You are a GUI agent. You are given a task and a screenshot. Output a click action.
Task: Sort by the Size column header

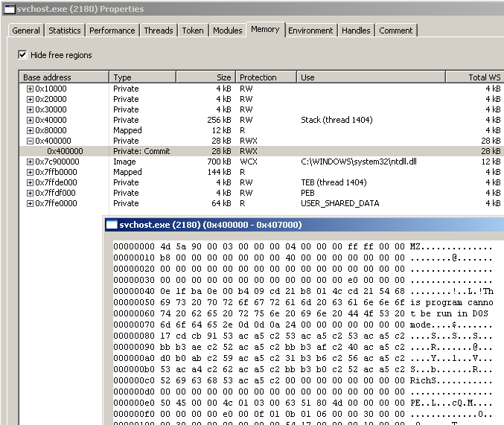205,77
